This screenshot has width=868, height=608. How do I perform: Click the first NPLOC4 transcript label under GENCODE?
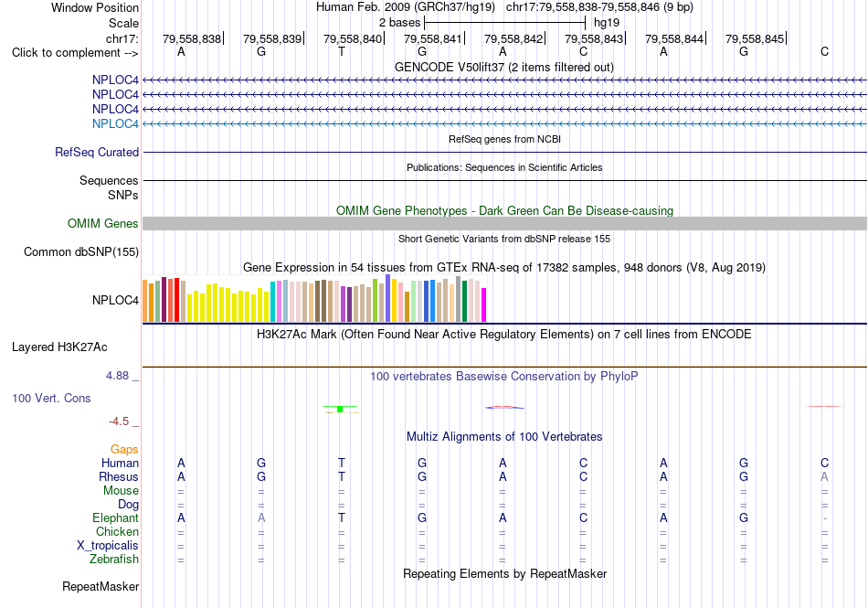click(115, 80)
